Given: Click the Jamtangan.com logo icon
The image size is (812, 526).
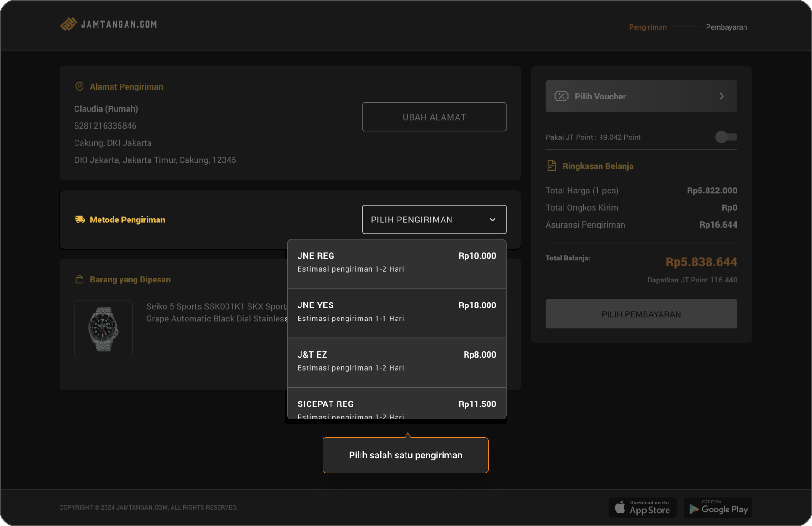Looking at the screenshot, I should point(68,24).
